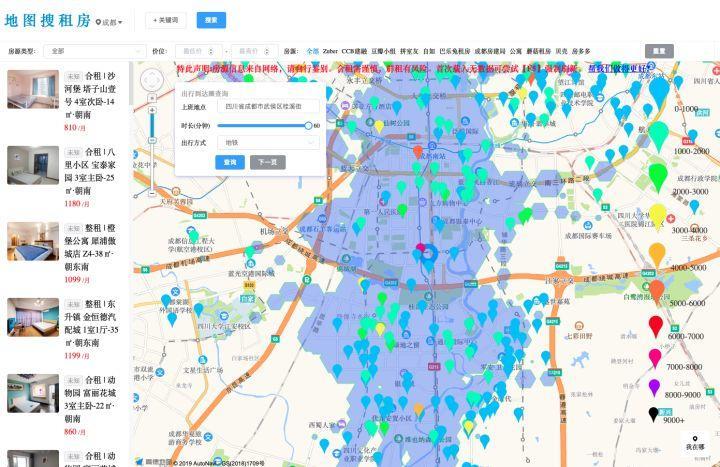
Task: Click the map zoom-in plus button
Action: point(152,110)
